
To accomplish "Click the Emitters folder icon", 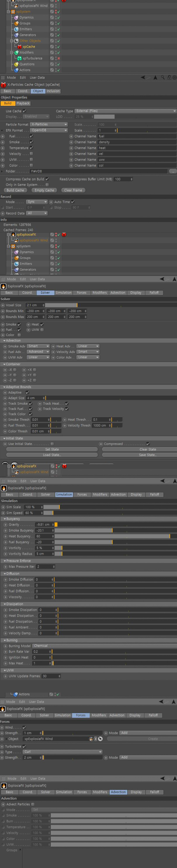I will 16,29.
